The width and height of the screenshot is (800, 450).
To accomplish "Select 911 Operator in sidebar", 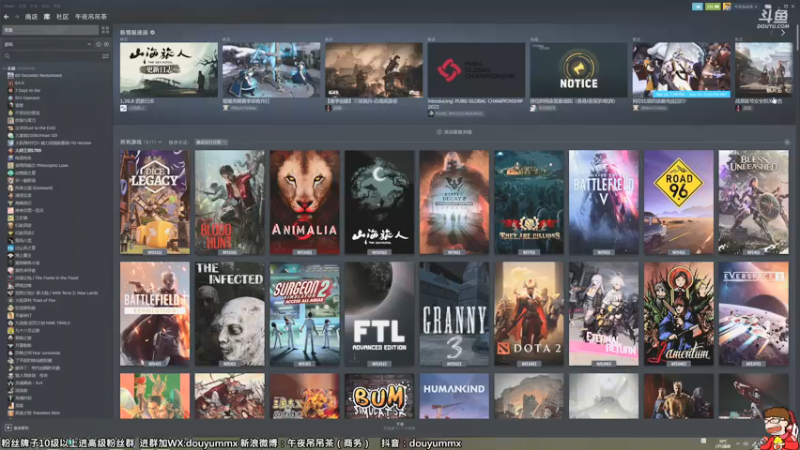I will [27, 98].
